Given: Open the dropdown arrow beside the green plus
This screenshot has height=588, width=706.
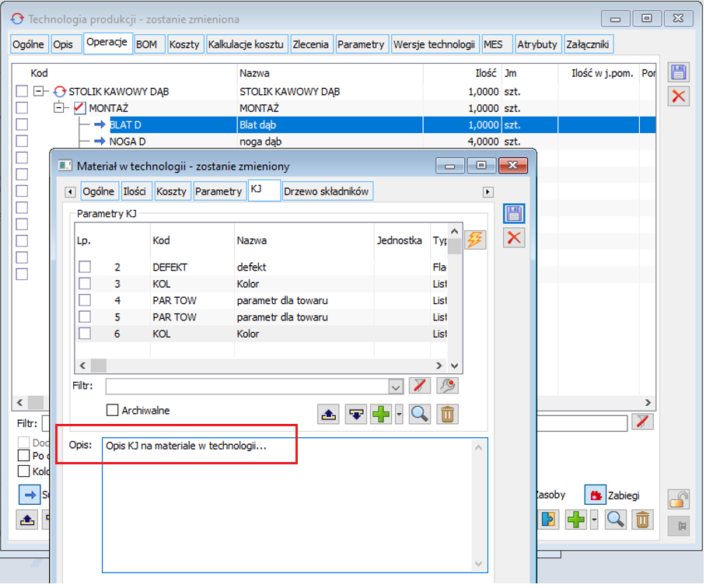Looking at the screenshot, I should [x=399, y=415].
